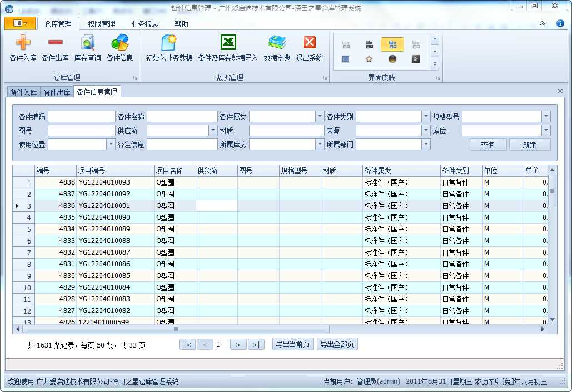Focus the 图号 input field

pyautogui.click(x=81, y=130)
